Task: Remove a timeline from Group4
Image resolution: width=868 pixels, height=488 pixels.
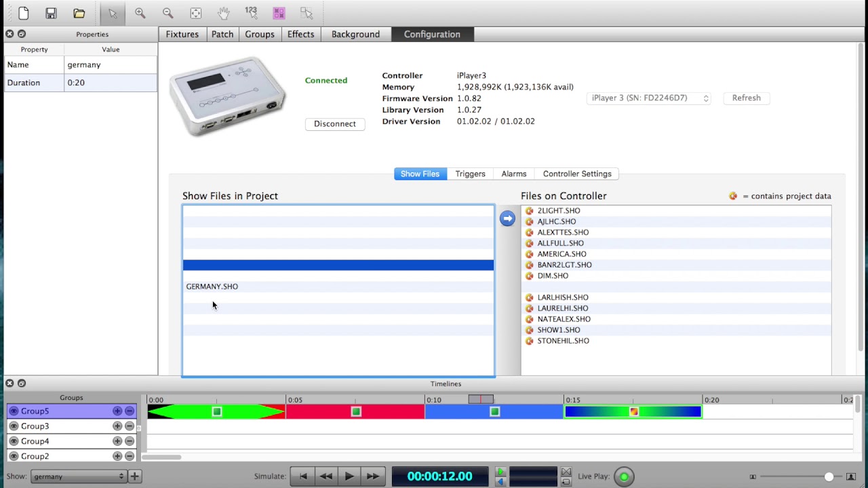Action: tap(130, 441)
